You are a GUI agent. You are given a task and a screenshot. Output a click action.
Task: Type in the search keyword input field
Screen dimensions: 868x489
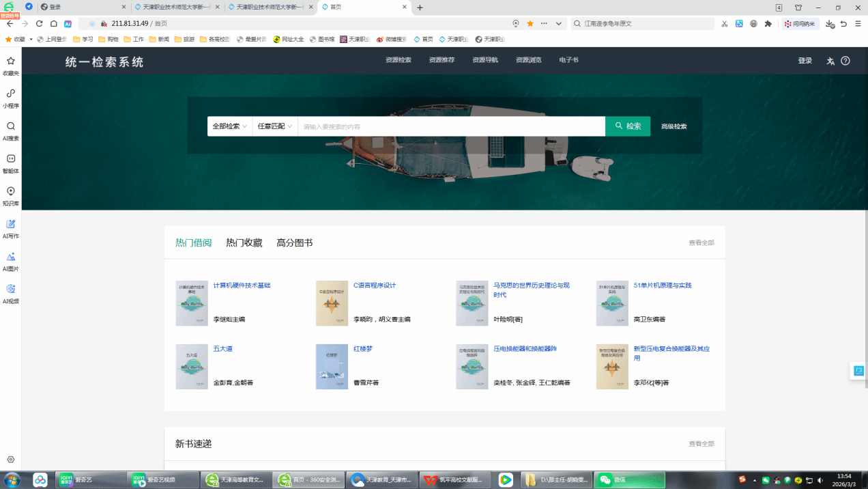(450, 126)
